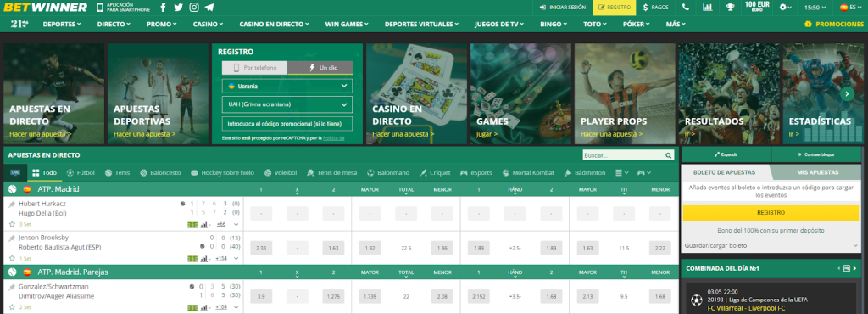Open the Telegram channel icon
The width and height of the screenshot is (868, 314).
[209, 8]
